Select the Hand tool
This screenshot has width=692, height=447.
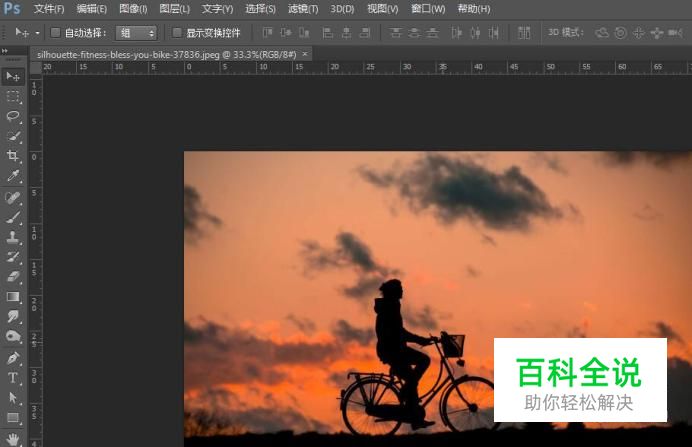(13, 439)
